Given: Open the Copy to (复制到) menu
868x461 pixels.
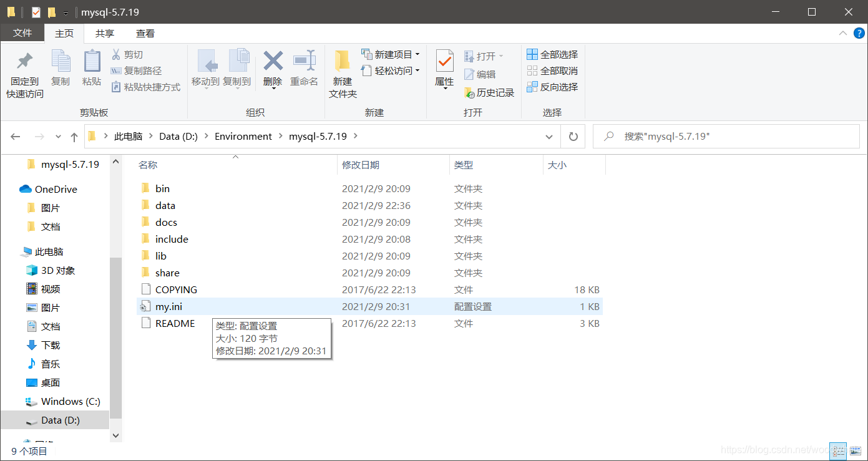Looking at the screenshot, I should click(x=237, y=68).
